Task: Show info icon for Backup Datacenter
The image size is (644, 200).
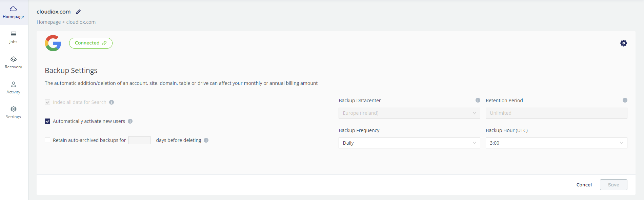Action: [478, 100]
